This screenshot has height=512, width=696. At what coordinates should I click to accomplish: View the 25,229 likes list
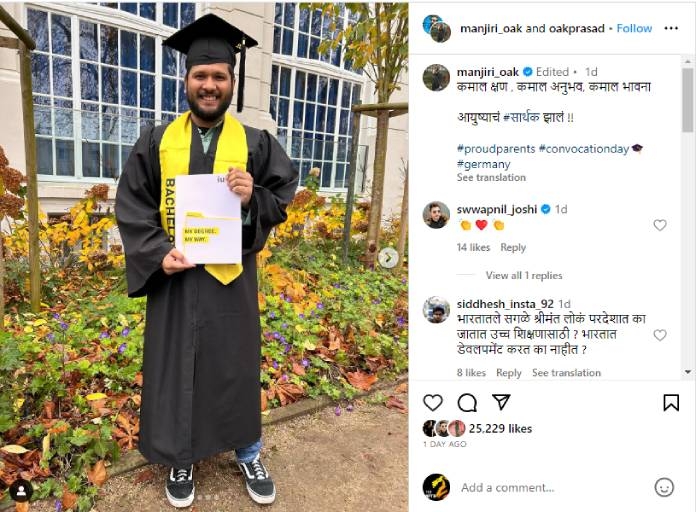(500, 429)
